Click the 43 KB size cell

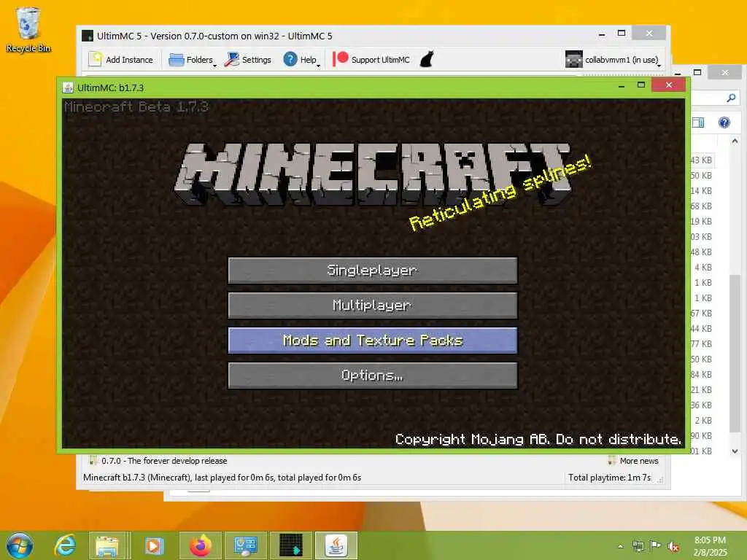click(701, 160)
